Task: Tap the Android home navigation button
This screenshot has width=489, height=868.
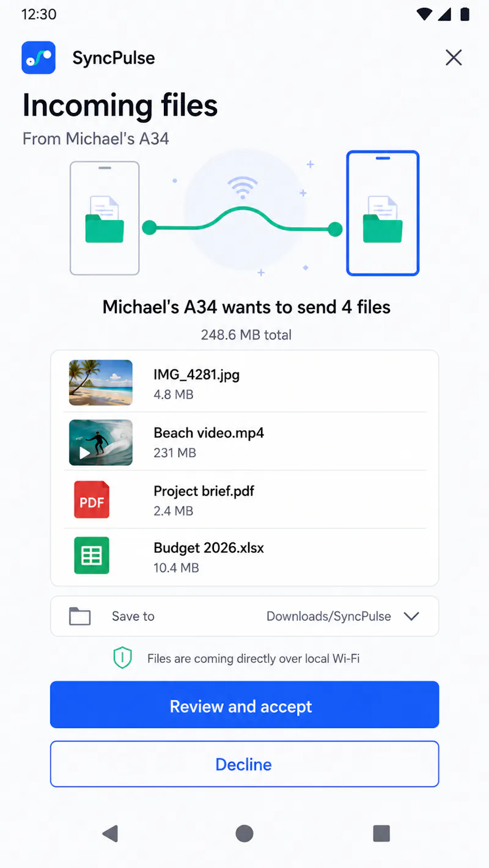Action: point(244,834)
